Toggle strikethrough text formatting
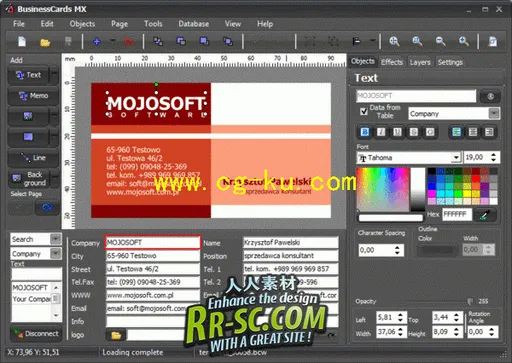The image size is (512, 363). click(414, 132)
